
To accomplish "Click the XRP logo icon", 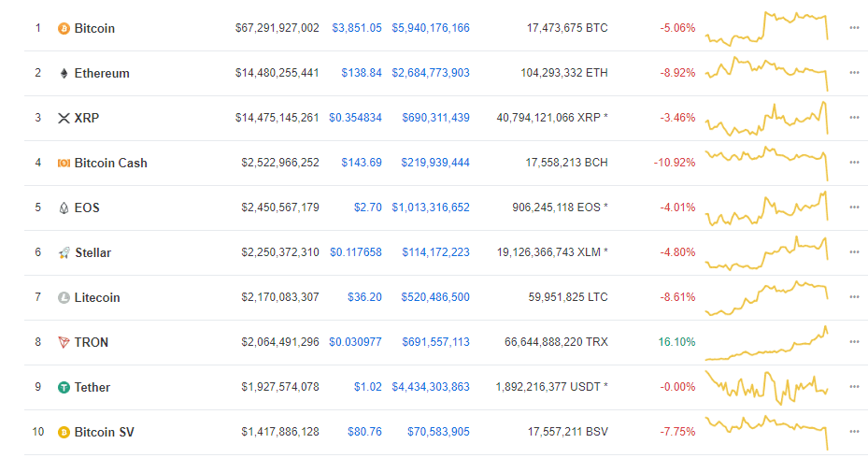I will point(64,118).
